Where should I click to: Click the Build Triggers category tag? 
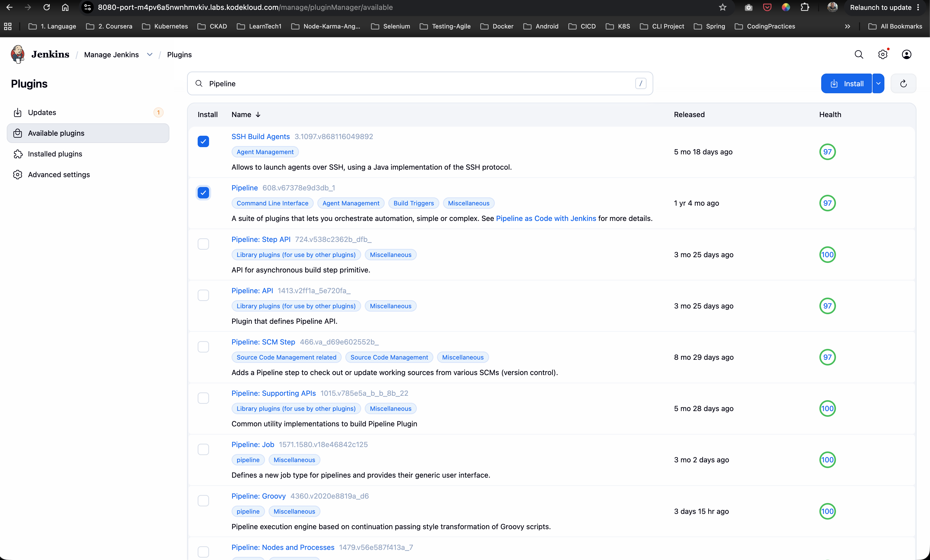[x=413, y=203]
